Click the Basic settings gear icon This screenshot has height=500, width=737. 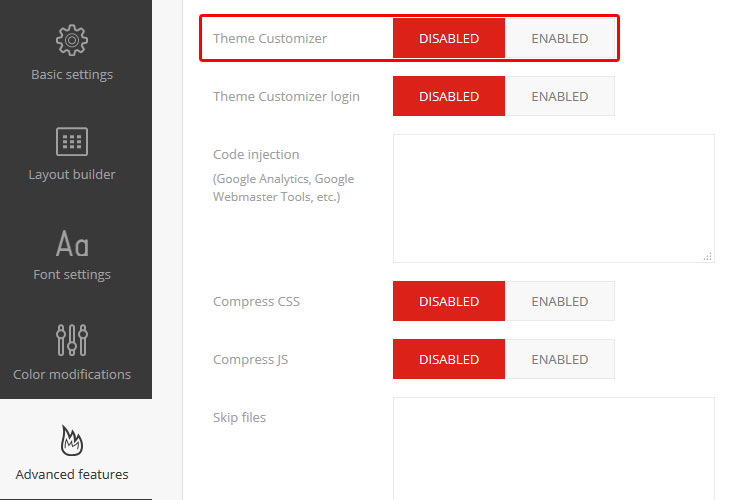click(72, 40)
